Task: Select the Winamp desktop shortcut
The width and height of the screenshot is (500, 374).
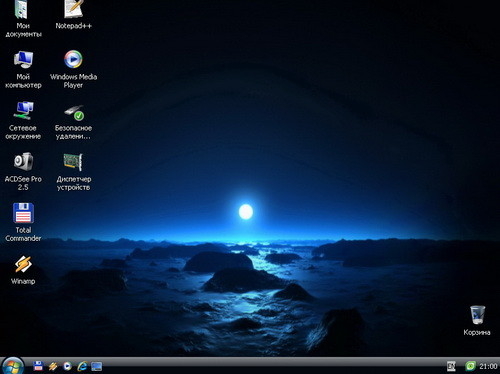Action: tap(23, 270)
